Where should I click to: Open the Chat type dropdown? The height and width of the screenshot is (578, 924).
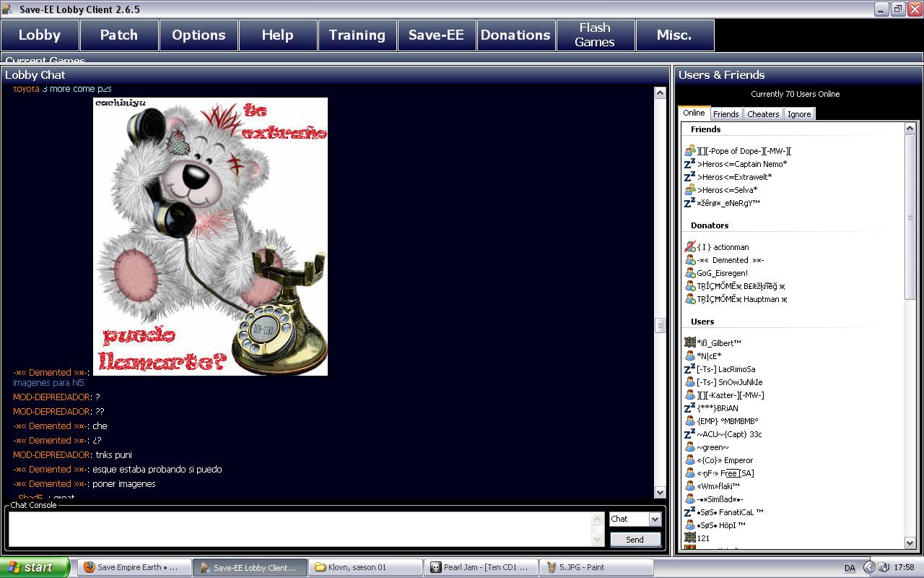pos(655,519)
